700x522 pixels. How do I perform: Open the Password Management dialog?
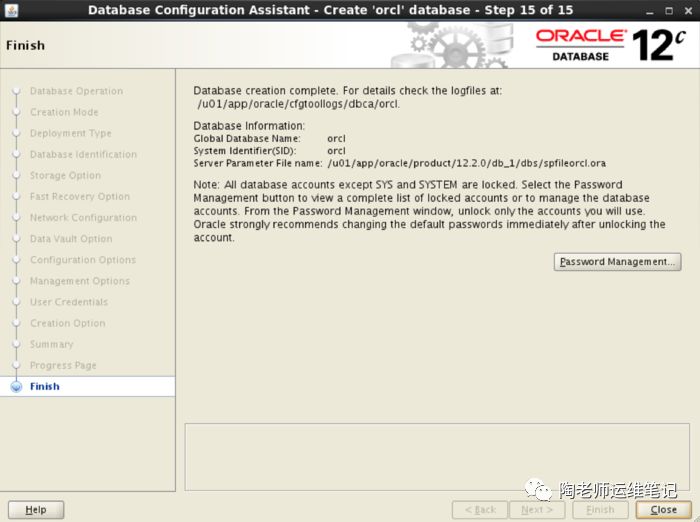[x=617, y=262]
